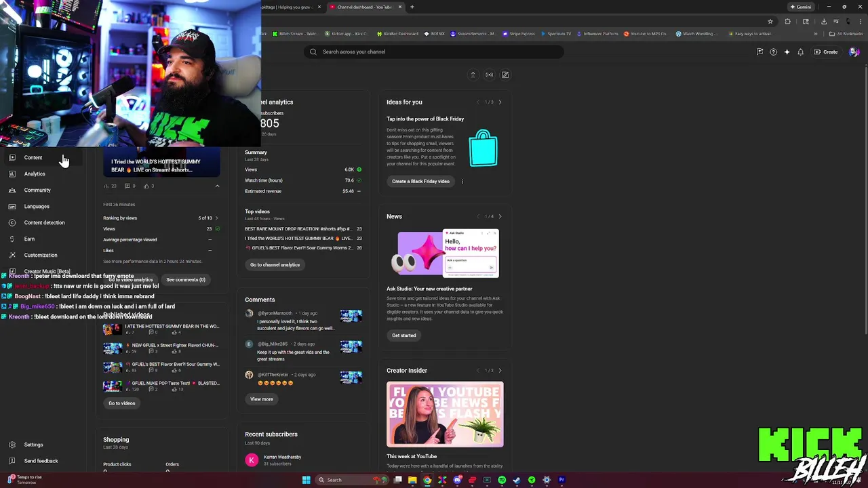The height and width of the screenshot is (488, 868).
Task: Open @KiffTheKretin's comment
Action: point(304,379)
